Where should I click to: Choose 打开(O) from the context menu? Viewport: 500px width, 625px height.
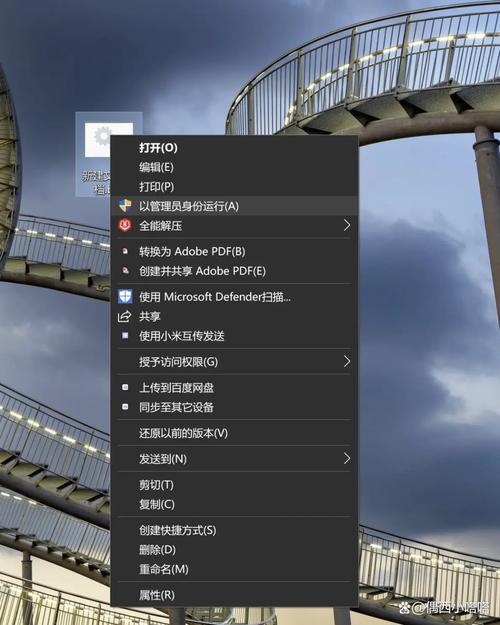234,147
